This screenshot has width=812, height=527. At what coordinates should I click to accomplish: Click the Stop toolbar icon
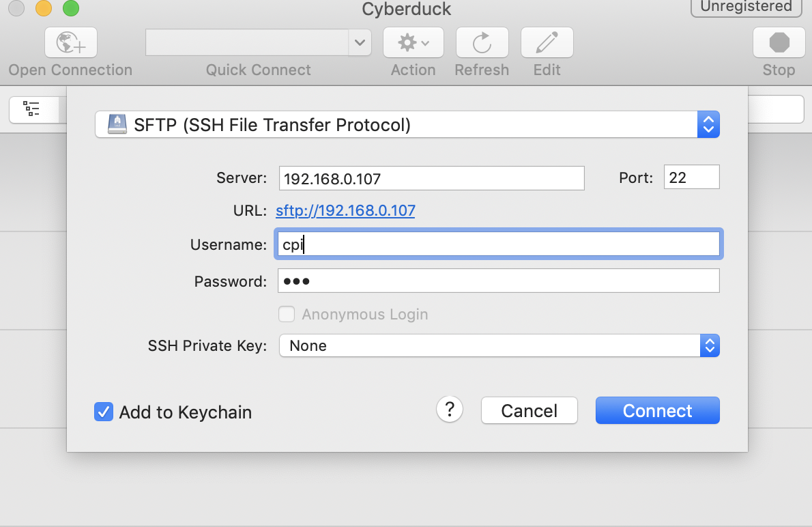[779, 43]
